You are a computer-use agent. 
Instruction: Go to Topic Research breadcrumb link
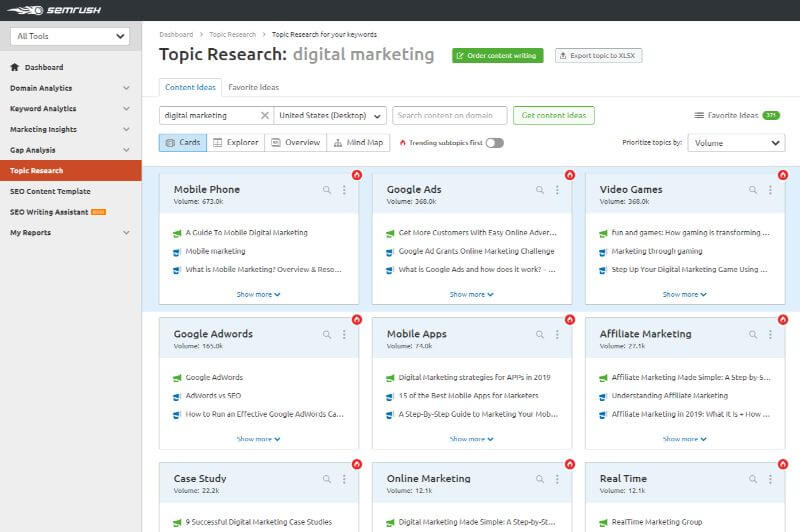[233, 35]
